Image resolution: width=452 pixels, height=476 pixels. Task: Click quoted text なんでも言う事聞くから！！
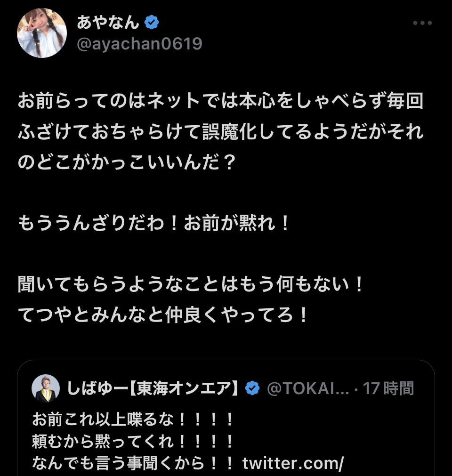point(133,464)
